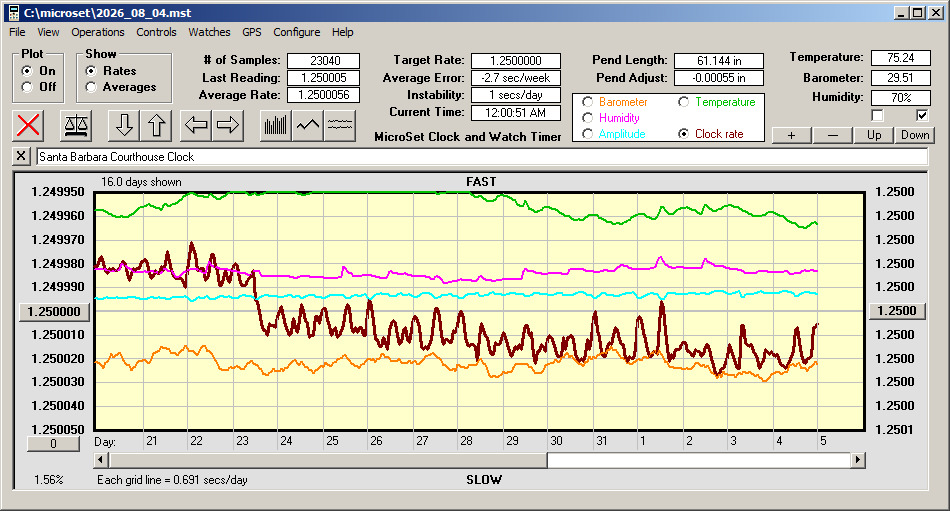Click the Down button
Image resolution: width=950 pixels, height=511 pixels.
point(915,135)
